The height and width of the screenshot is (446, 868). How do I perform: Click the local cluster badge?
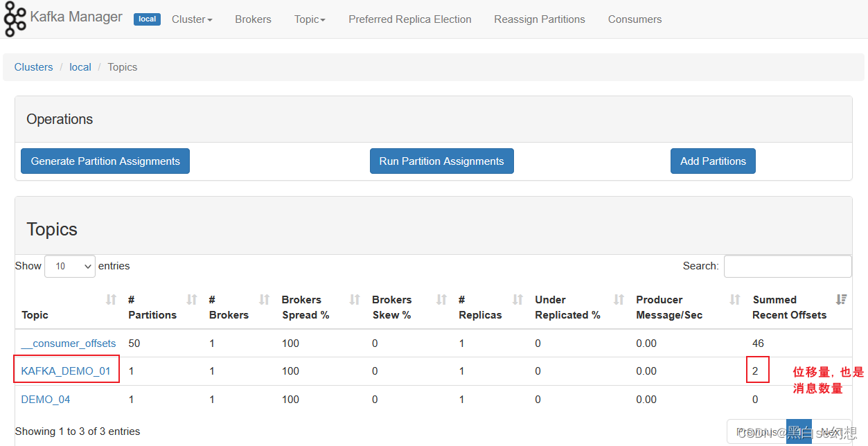[x=147, y=19]
